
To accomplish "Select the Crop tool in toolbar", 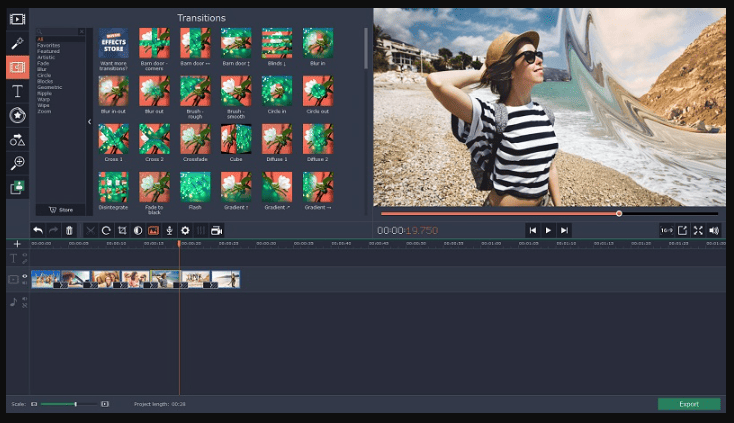I will [122, 230].
